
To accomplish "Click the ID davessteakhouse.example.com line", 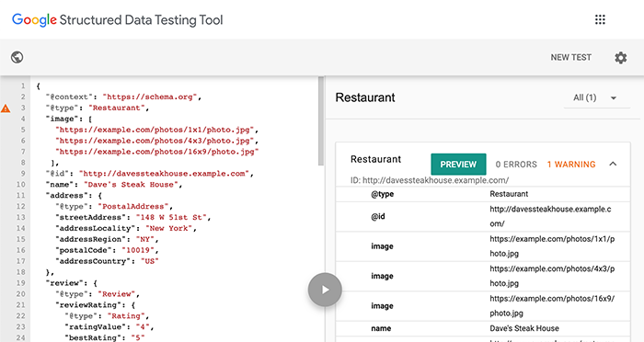I will [430, 180].
